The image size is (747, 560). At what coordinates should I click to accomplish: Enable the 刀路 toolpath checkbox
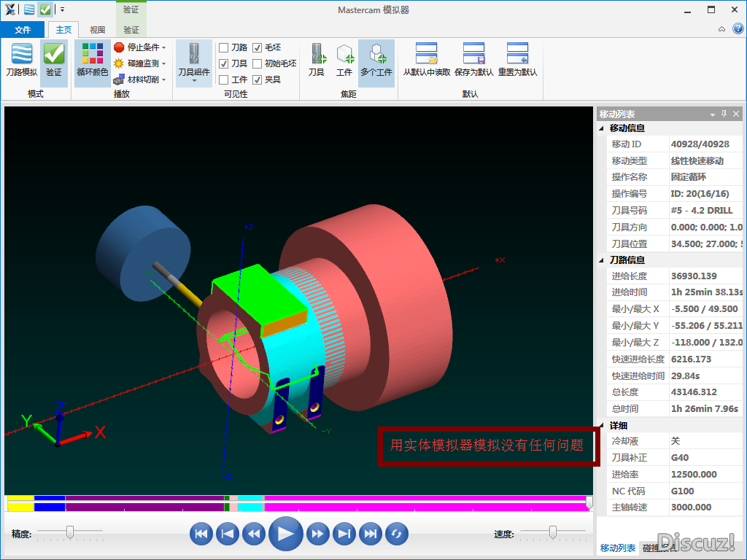click(223, 47)
